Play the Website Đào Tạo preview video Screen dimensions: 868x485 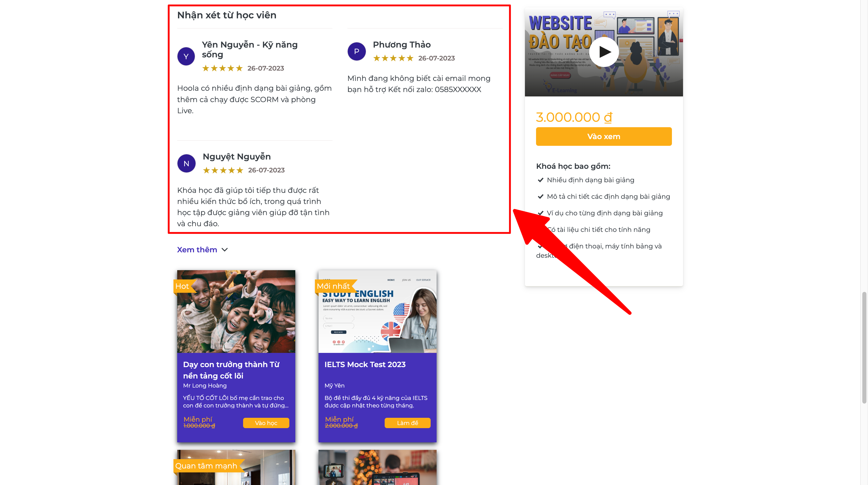pyautogui.click(x=604, y=52)
